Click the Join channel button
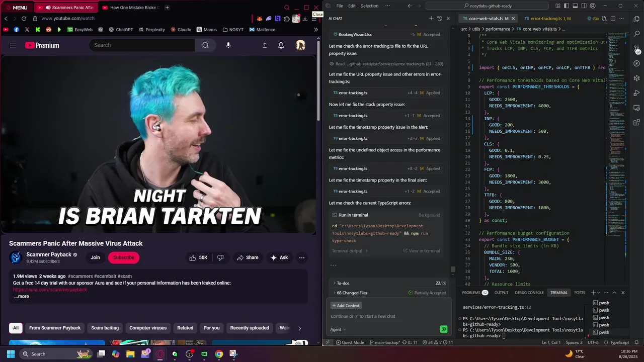The width and height of the screenshot is (644, 362). (95, 257)
